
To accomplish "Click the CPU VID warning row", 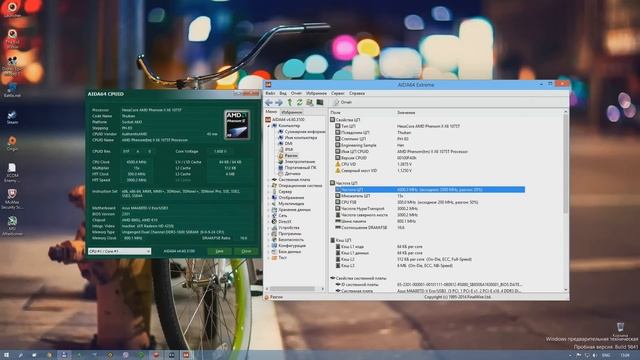I will pos(429,164).
